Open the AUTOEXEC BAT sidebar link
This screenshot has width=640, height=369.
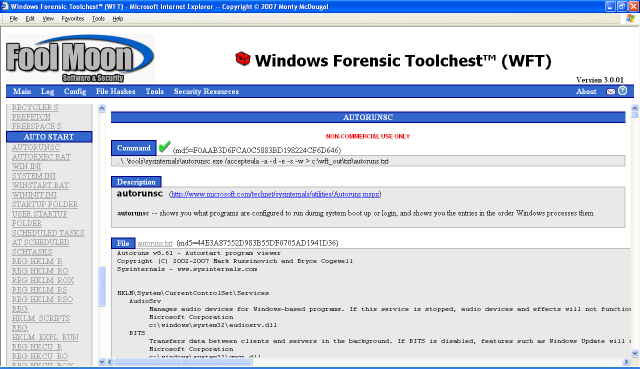click(41, 157)
